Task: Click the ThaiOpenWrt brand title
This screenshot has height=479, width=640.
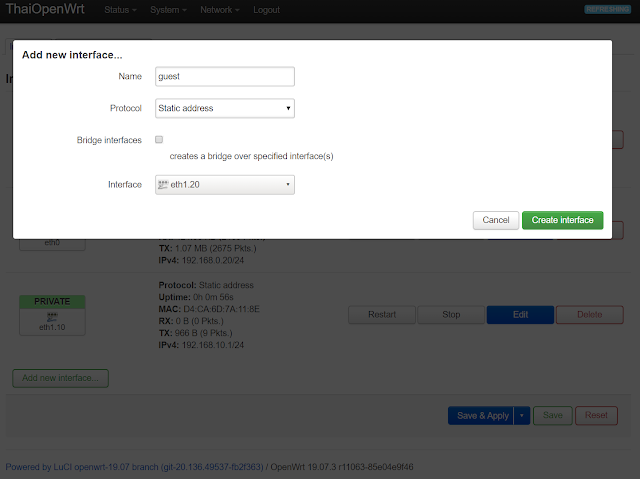Action: [x=45, y=9]
